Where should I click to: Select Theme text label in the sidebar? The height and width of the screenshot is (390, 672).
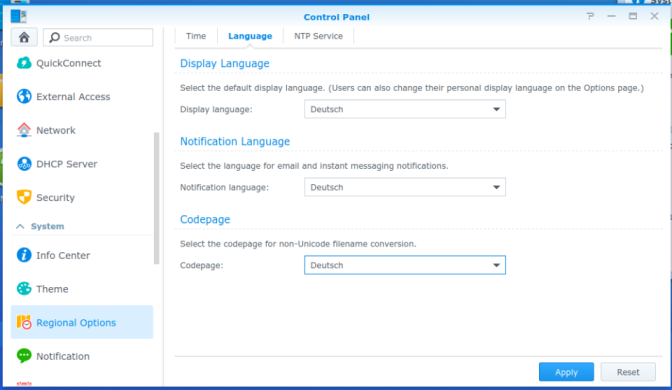[x=52, y=289]
